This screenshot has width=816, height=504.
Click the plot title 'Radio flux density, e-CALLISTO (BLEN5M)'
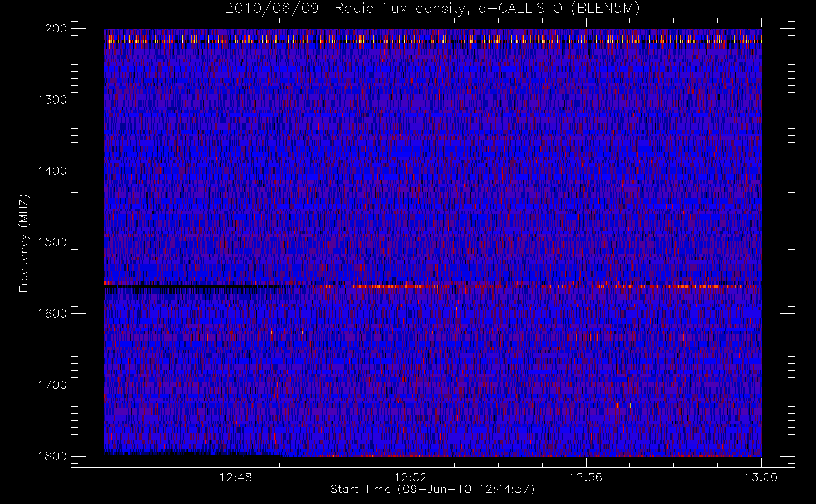pyautogui.click(x=487, y=9)
